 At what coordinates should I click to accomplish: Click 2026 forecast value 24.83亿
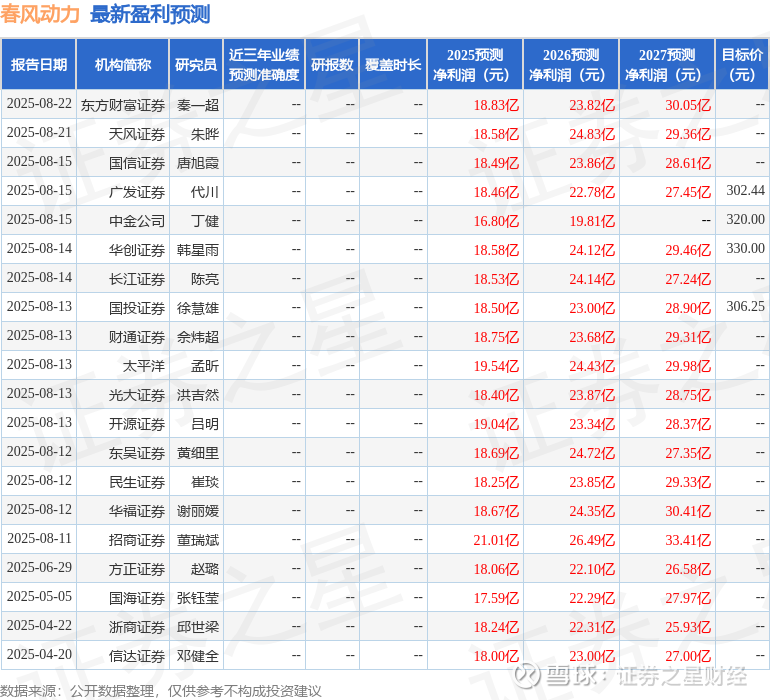coord(592,134)
